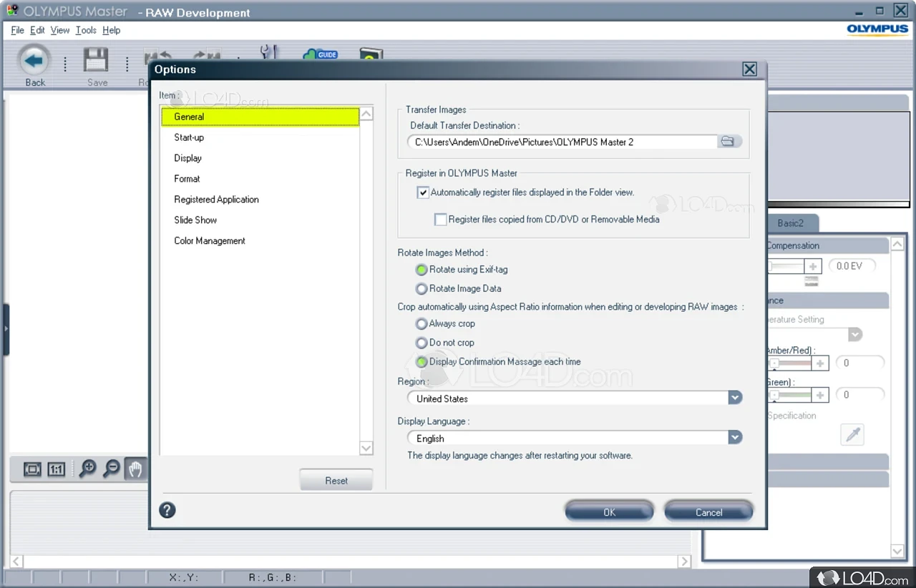The image size is (916, 588).
Task: Click the default transfer destination path field
Action: click(562, 142)
